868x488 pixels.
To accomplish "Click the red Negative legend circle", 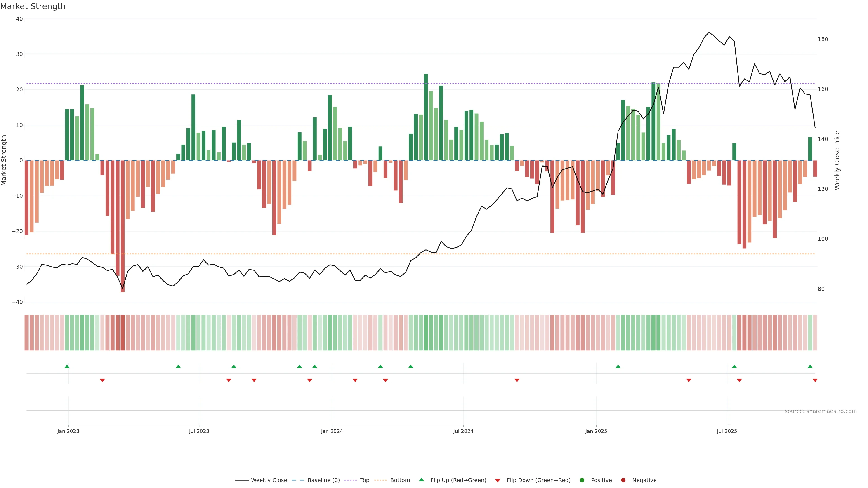I will [623, 480].
